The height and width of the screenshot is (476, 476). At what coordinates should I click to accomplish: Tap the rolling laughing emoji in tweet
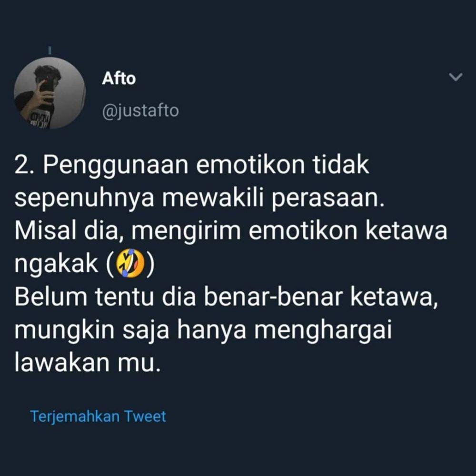[x=130, y=263]
